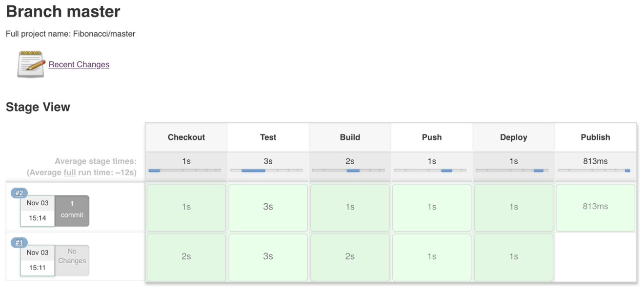Click the Publish average time progress bar
The height and width of the screenshot is (290, 644).
pyautogui.click(x=594, y=171)
